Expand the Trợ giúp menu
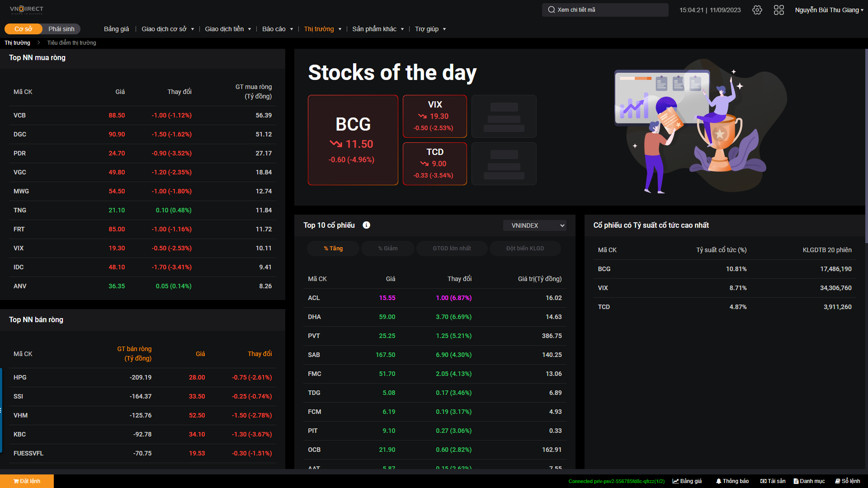Screen dimensions: 868x488 430,29
